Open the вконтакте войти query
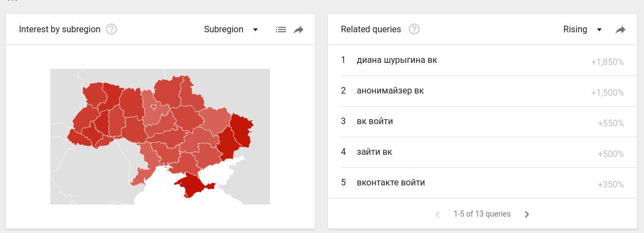 [x=390, y=183]
